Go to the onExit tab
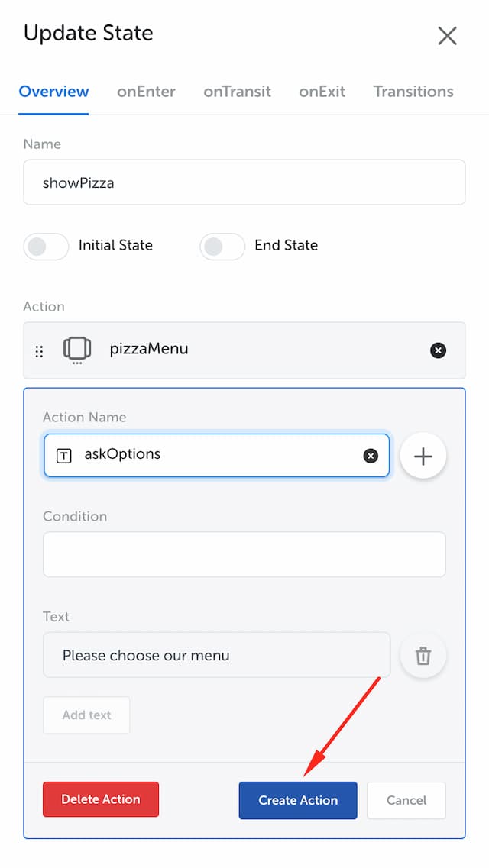489x868 pixels. coord(322,92)
